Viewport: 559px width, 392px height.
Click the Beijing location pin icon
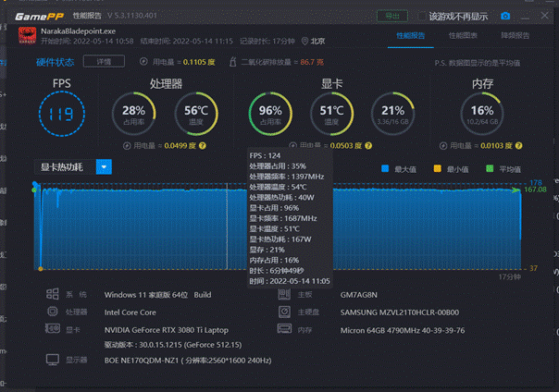click(304, 41)
